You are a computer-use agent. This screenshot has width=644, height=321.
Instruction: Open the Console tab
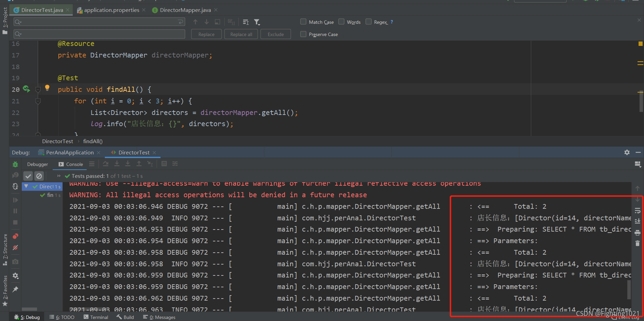71,164
